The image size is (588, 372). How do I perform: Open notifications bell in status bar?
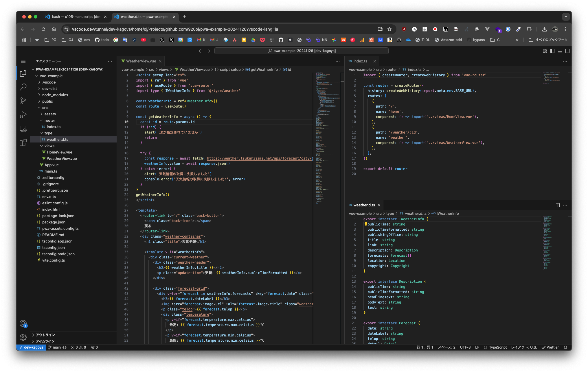pos(565,347)
